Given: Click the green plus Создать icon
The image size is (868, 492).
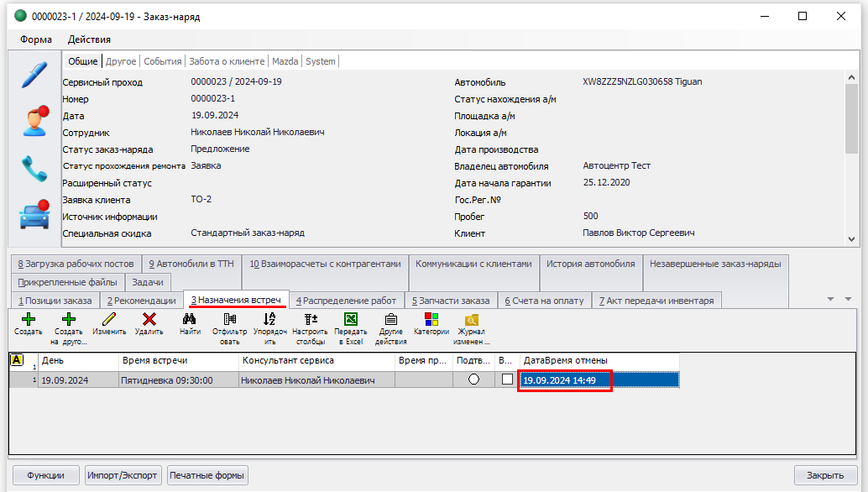Looking at the screenshot, I should 28,320.
